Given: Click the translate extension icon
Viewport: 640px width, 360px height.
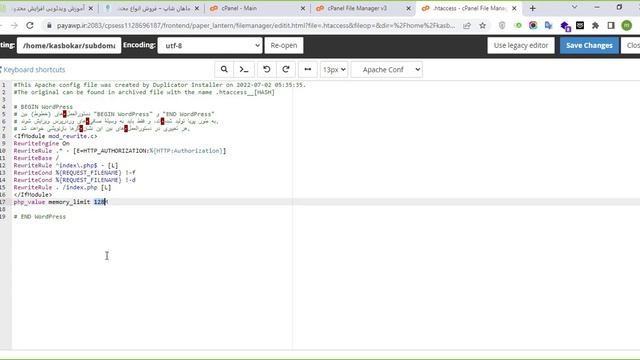Looking at the screenshot, I should pyautogui.click(x=548, y=25).
